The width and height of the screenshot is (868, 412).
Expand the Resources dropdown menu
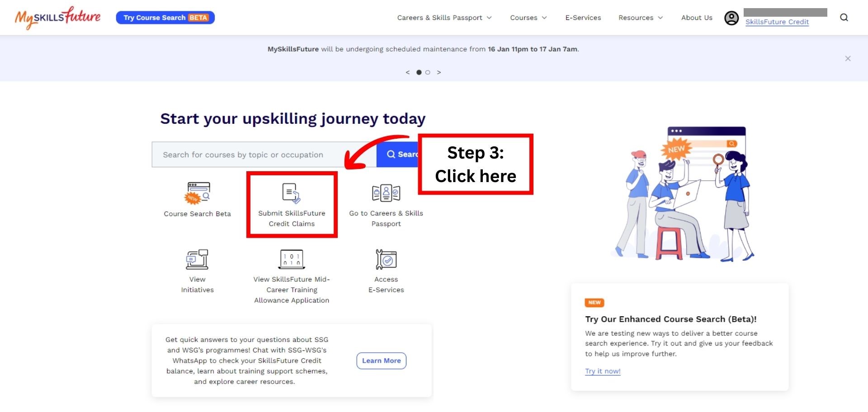coord(640,18)
